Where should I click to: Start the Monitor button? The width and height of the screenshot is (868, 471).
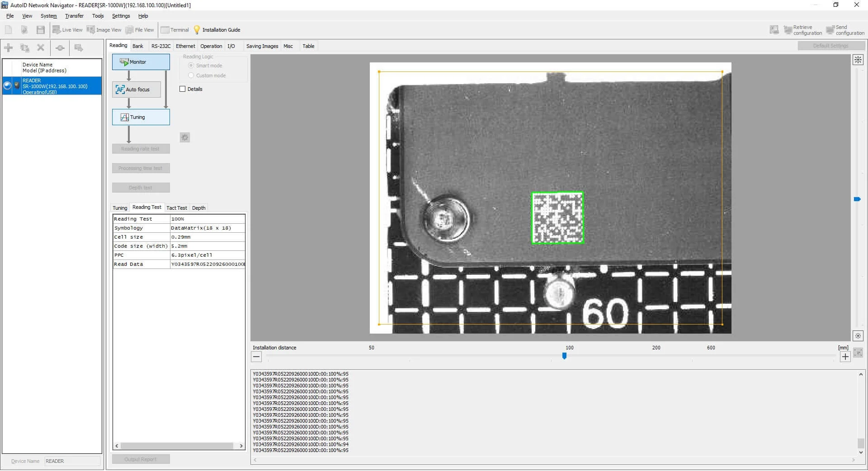[x=141, y=62]
